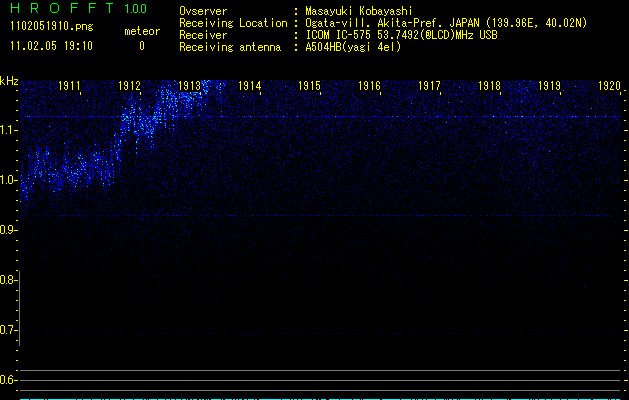
Task: Click the Receiving antenna label
Action: tap(230, 47)
